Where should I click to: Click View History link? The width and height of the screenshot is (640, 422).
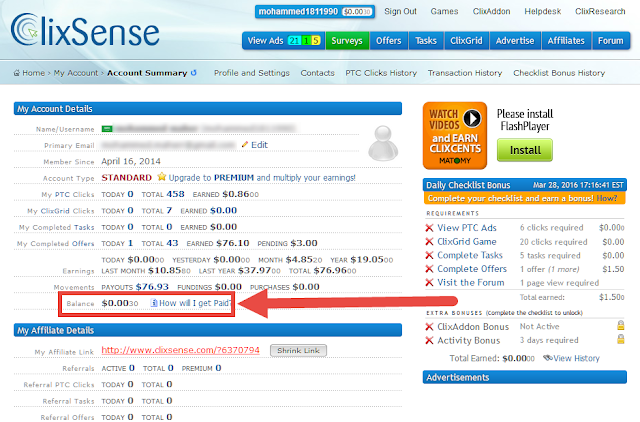coord(576,358)
